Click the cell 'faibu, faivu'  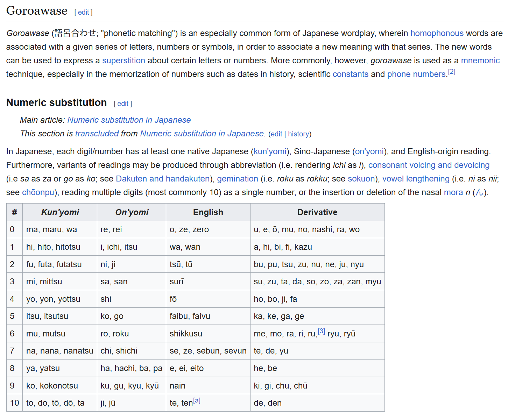pyautogui.click(x=208, y=316)
